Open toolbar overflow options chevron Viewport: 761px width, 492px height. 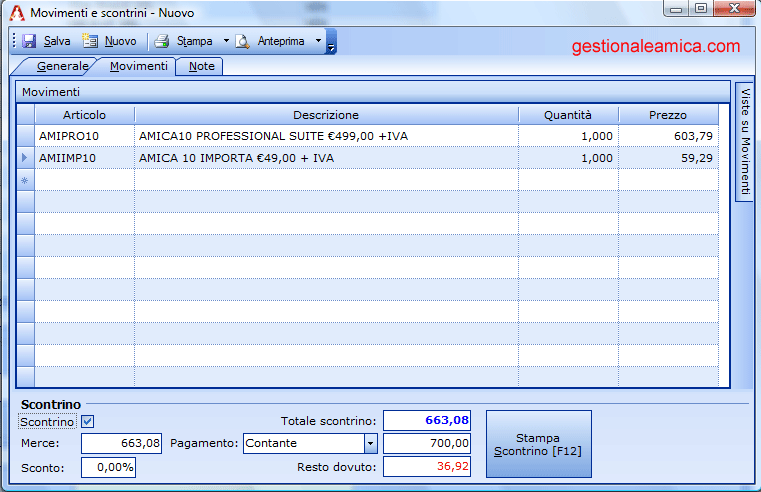[332, 44]
